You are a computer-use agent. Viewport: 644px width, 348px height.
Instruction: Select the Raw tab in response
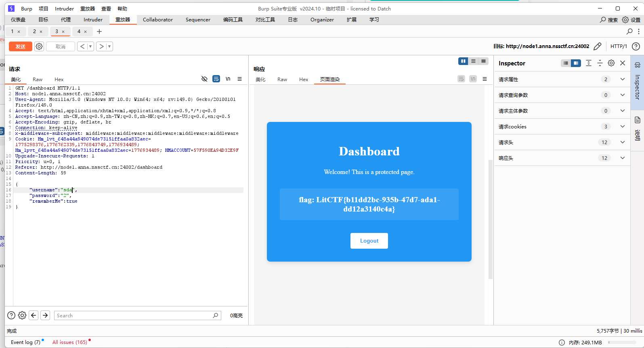pyautogui.click(x=282, y=80)
